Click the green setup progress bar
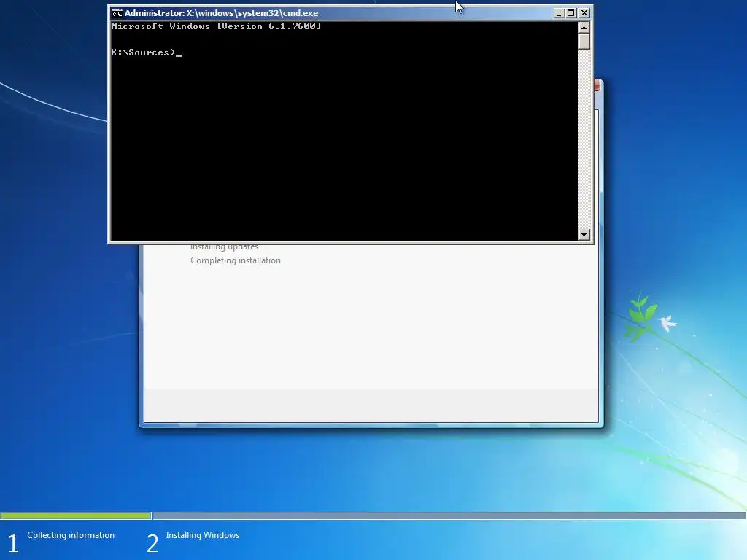Image resolution: width=747 pixels, height=560 pixels. coord(76,516)
